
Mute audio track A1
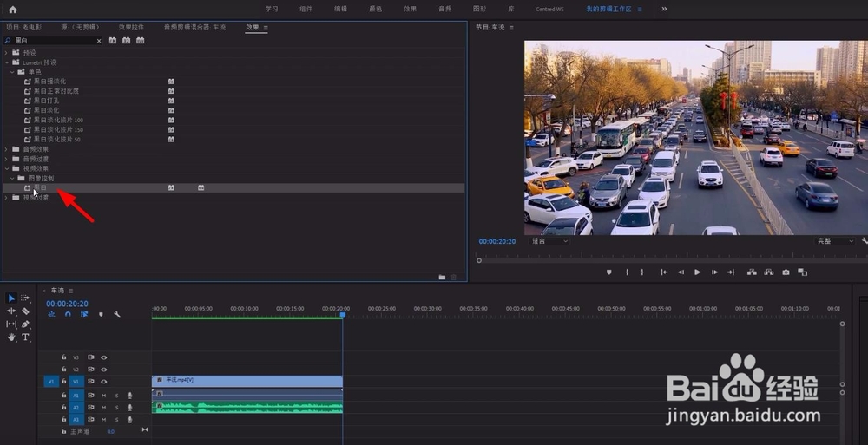click(x=103, y=396)
